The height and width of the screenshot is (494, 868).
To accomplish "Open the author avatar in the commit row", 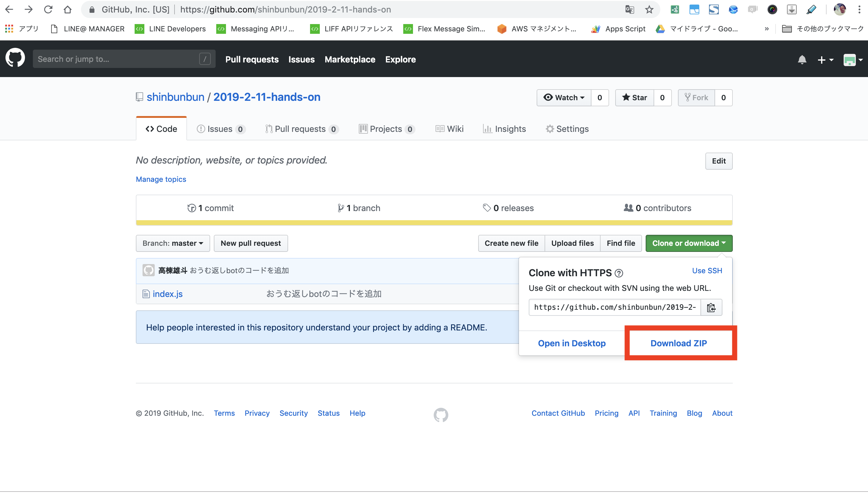I will point(149,270).
